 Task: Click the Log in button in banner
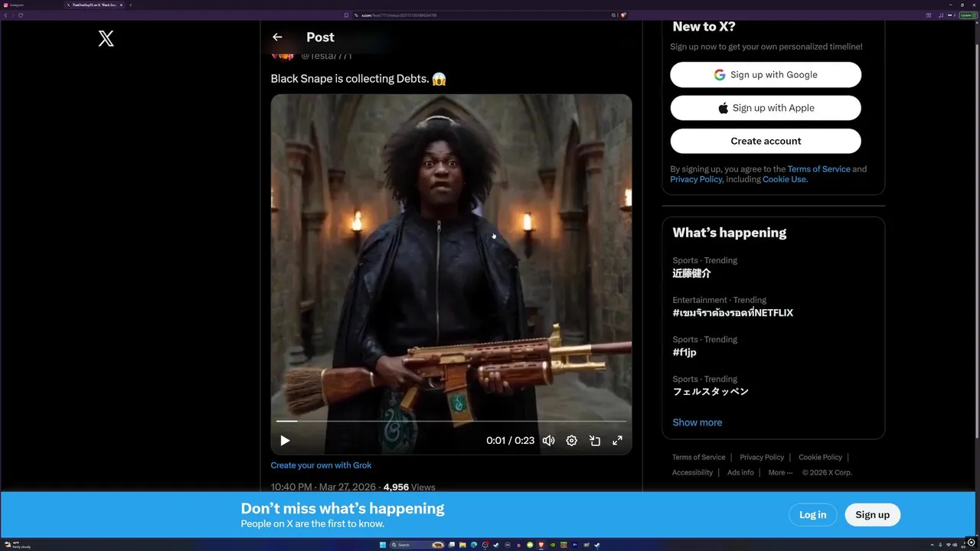pyautogui.click(x=812, y=515)
